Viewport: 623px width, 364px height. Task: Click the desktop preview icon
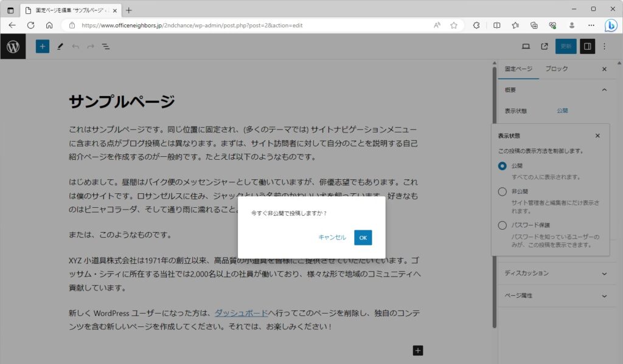point(526,46)
